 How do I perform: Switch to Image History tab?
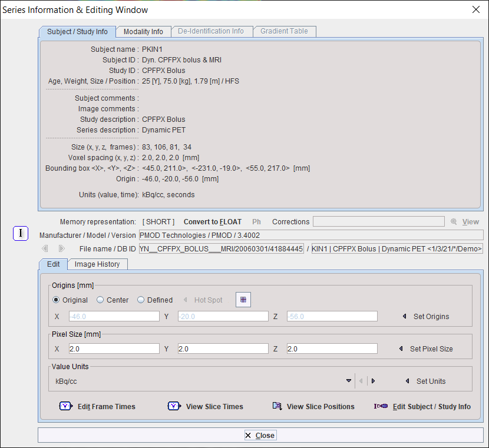pos(97,264)
